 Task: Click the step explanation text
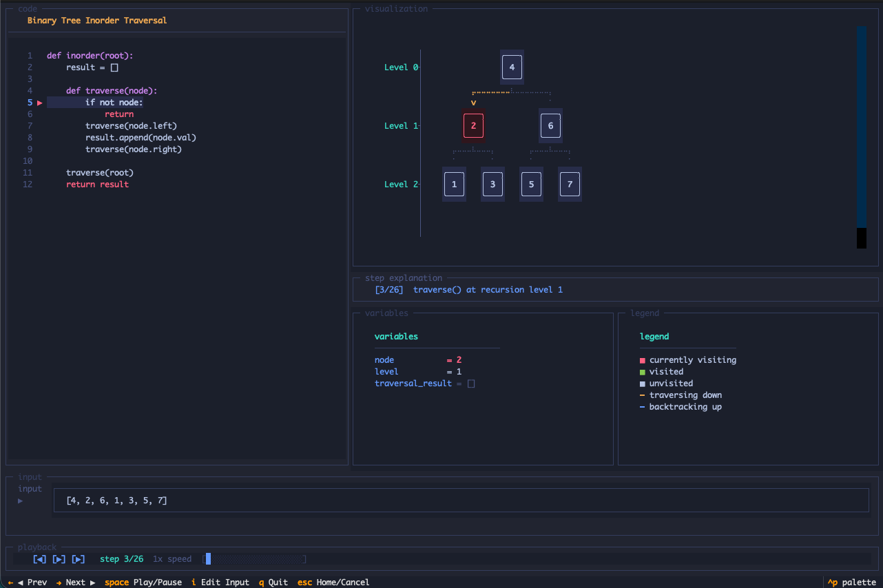488,290
